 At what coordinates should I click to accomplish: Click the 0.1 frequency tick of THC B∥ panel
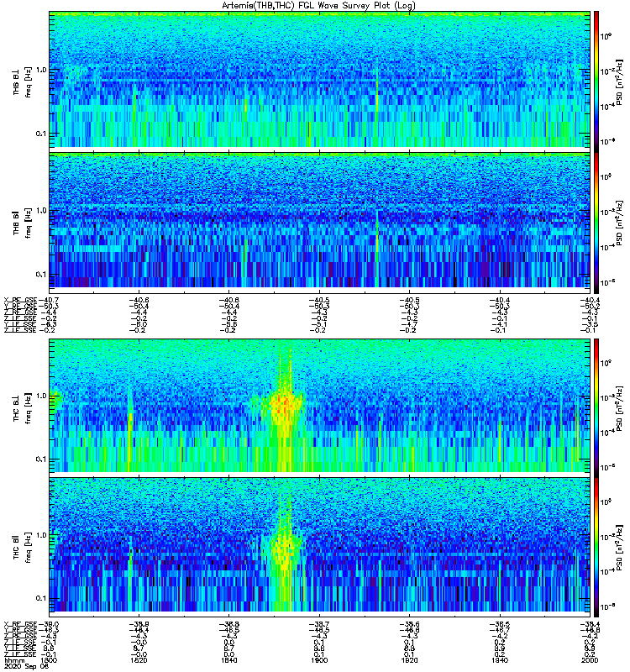click(41, 598)
